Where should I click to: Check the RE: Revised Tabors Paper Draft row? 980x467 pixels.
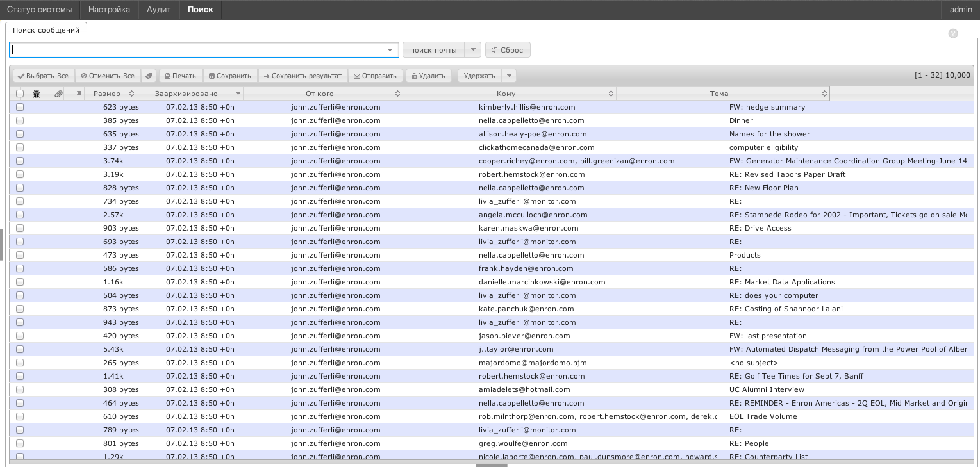click(20, 174)
